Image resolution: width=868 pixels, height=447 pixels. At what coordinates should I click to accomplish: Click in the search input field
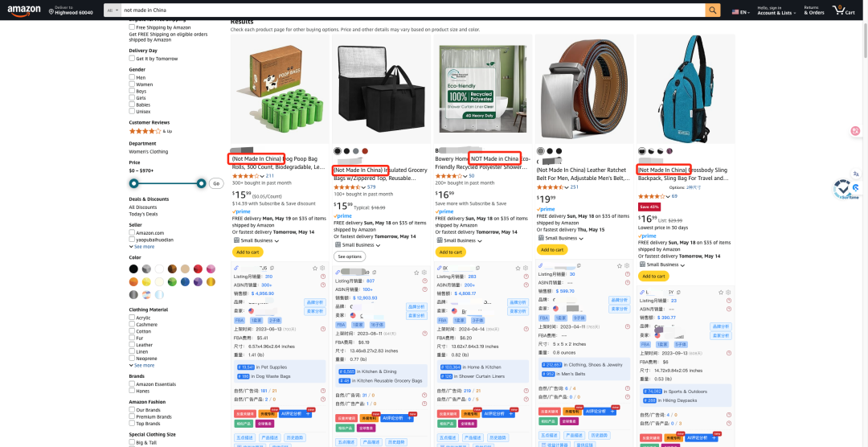[413, 10]
